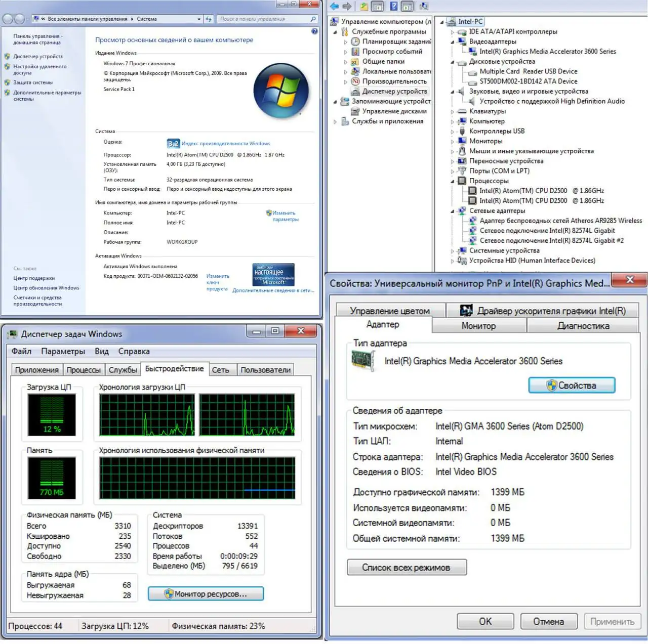
Task: Click the Список всех режимов button
Action: (x=407, y=568)
